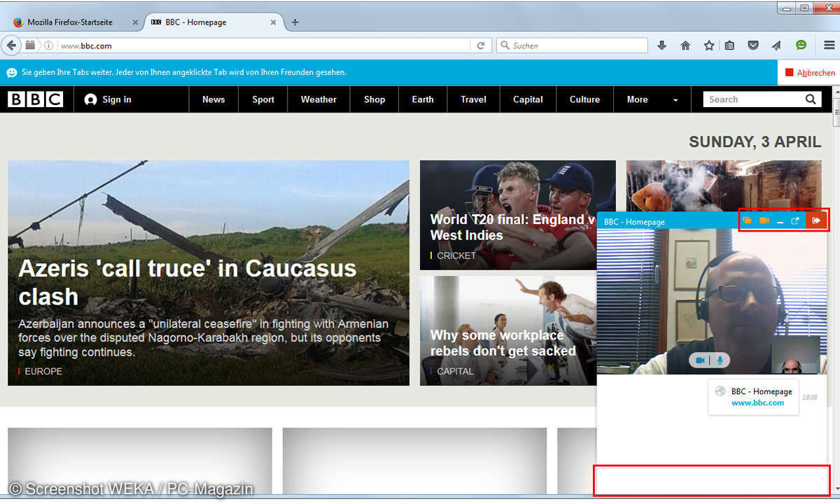Open BBC Travel section

pyautogui.click(x=473, y=99)
